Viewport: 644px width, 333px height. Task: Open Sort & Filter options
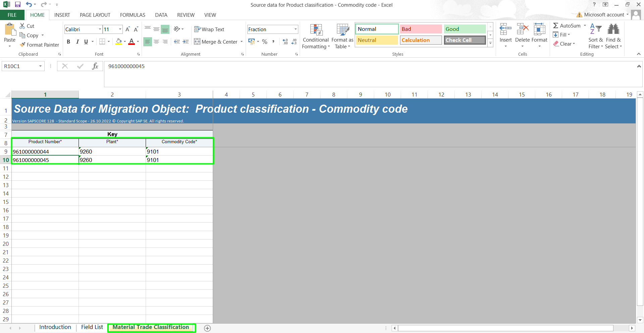point(596,36)
